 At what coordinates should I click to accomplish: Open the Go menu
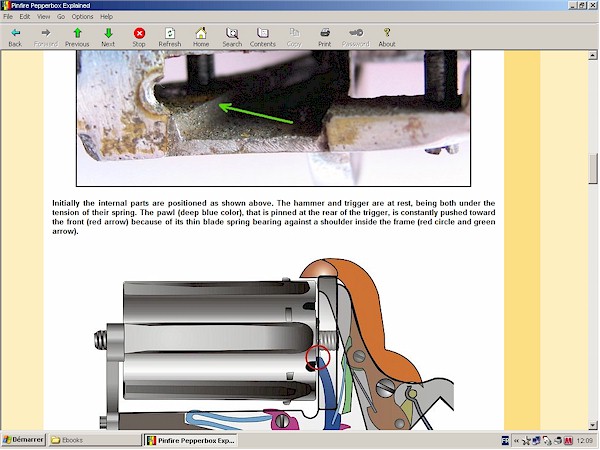click(x=61, y=17)
